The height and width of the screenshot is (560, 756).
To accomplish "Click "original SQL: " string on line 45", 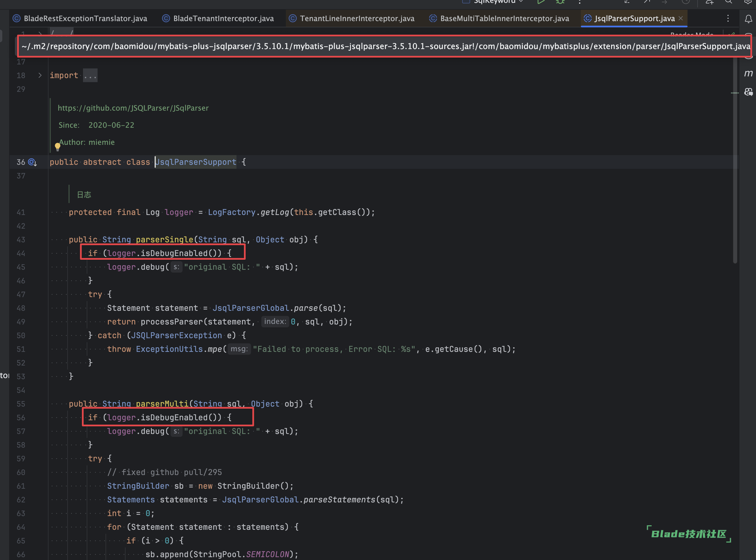I will [222, 267].
